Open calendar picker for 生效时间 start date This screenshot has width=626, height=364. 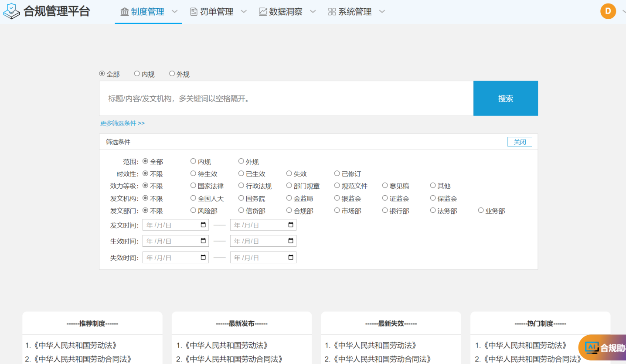click(x=203, y=241)
